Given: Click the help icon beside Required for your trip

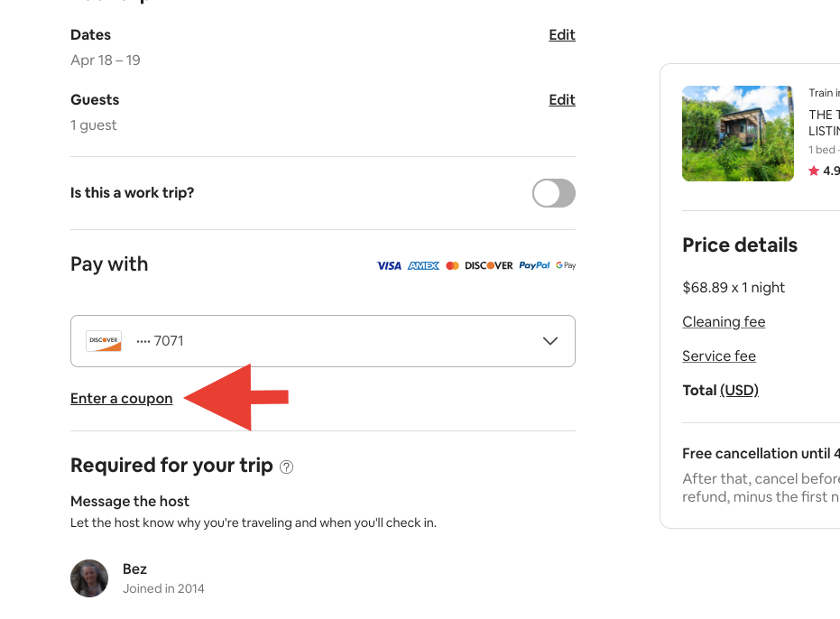Looking at the screenshot, I should pos(287,467).
